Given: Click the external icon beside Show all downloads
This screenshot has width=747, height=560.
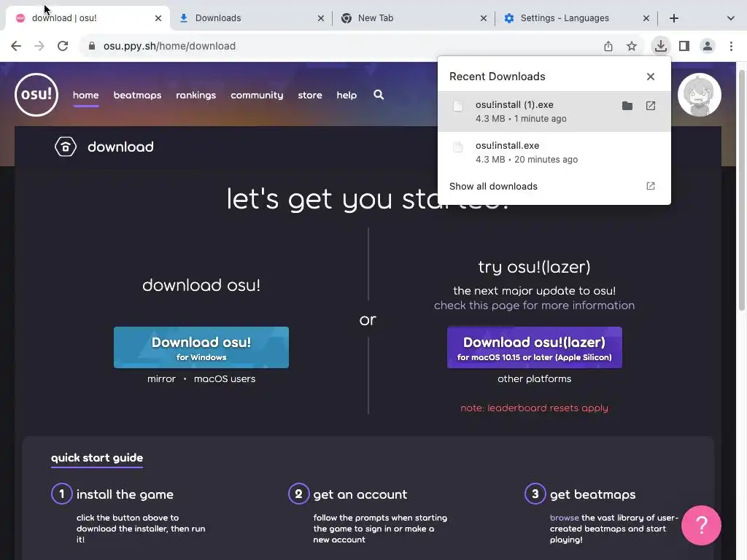Looking at the screenshot, I should (651, 186).
